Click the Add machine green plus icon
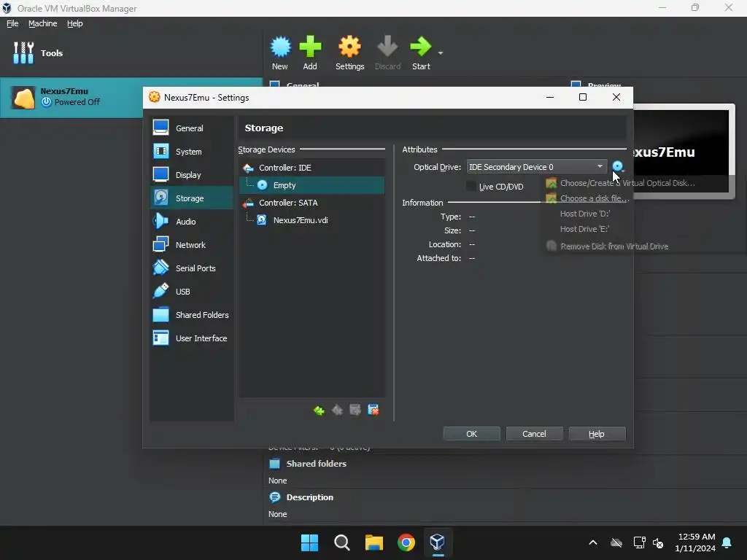The image size is (747, 560). 310,47
